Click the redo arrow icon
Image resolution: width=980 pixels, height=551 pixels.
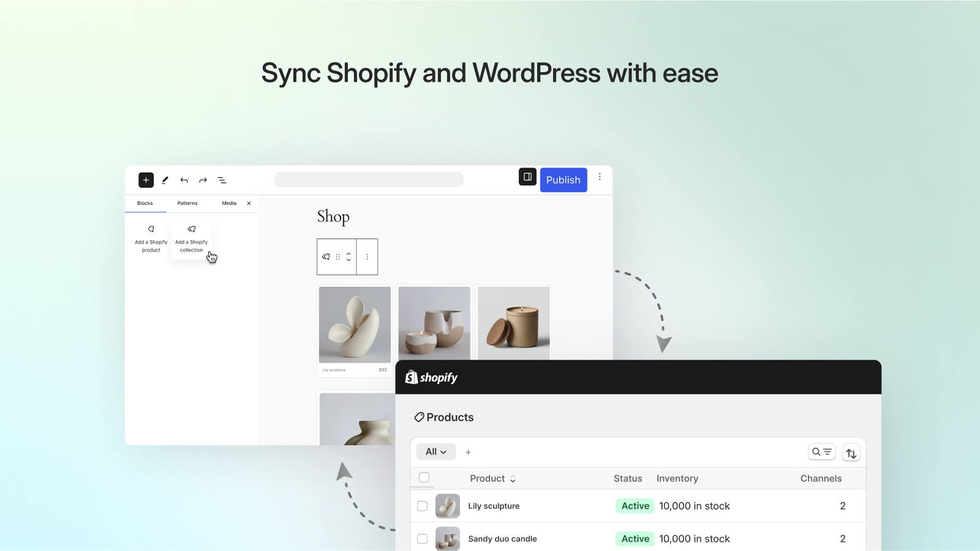coord(203,180)
